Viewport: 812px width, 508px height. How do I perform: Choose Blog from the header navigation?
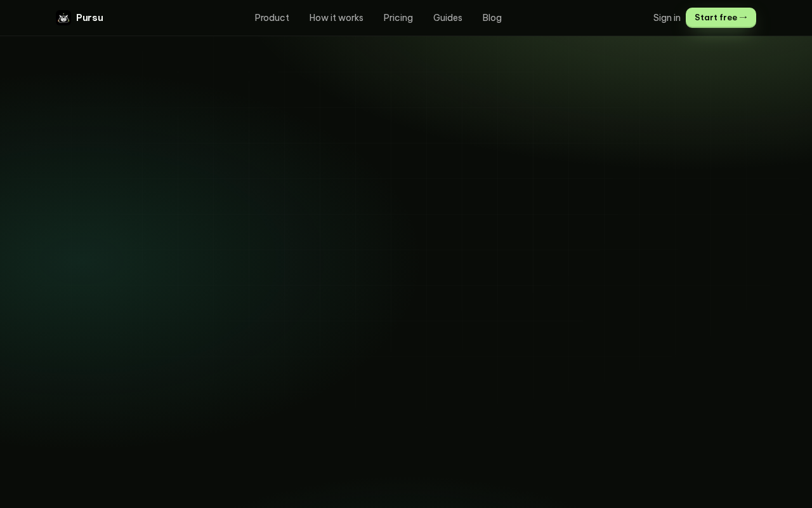point(492,18)
